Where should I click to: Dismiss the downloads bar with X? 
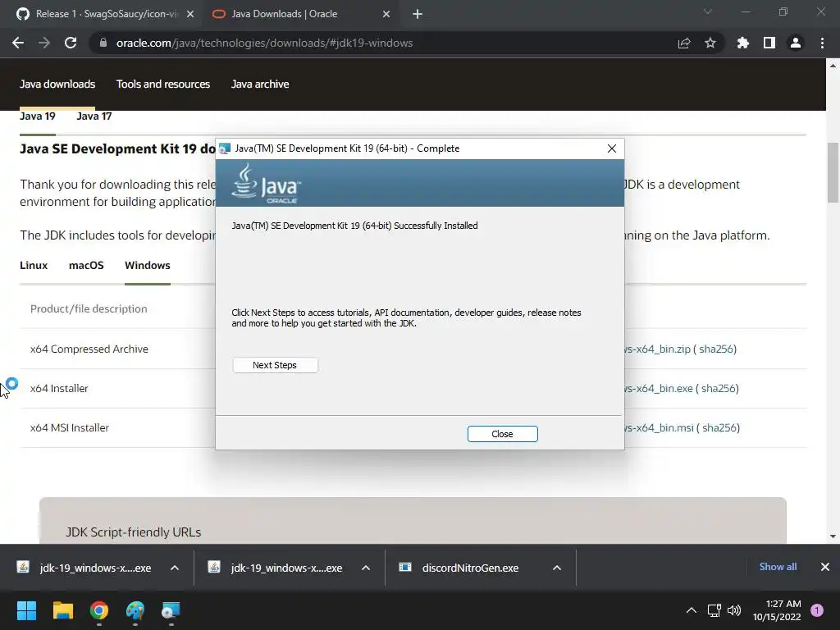[825, 567]
